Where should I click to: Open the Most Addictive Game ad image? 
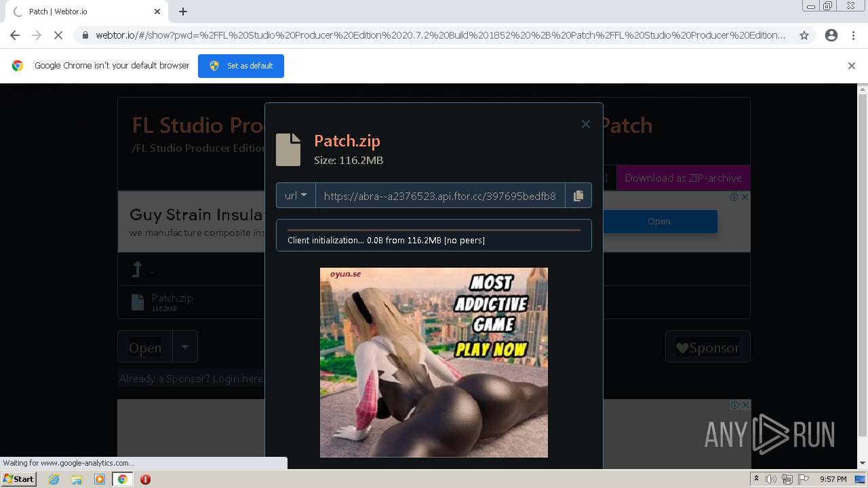434,363
